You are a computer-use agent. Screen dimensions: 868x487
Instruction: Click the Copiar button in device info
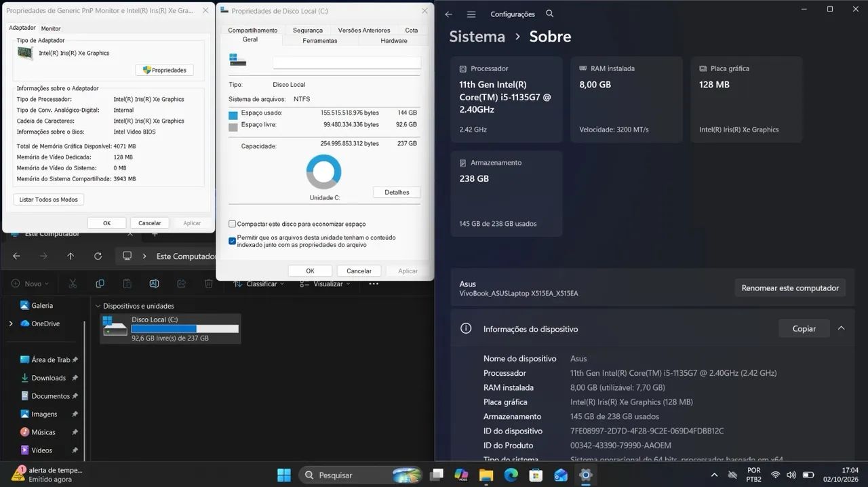[804, 328]
